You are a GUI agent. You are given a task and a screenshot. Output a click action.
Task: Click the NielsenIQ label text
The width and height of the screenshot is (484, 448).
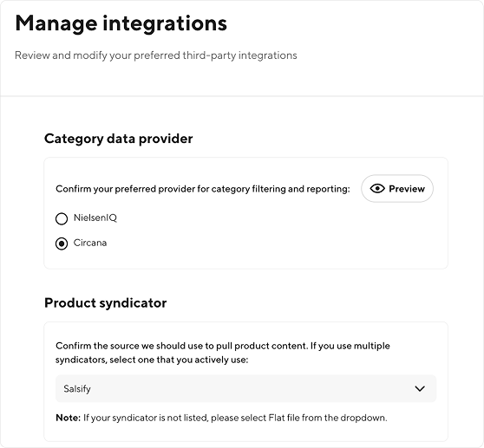click(95, 218)
